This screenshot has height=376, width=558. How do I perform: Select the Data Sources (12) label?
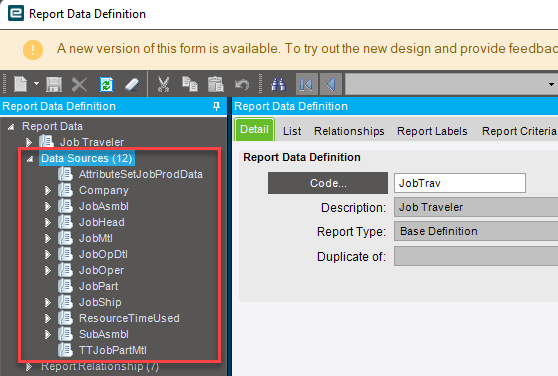(86, 158)
